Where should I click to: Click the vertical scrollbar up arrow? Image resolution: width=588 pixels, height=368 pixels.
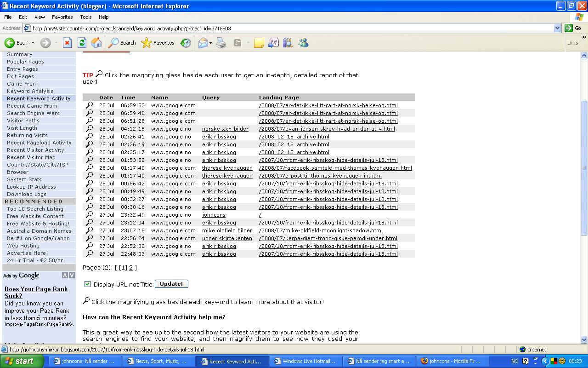[x=584, y=55]
